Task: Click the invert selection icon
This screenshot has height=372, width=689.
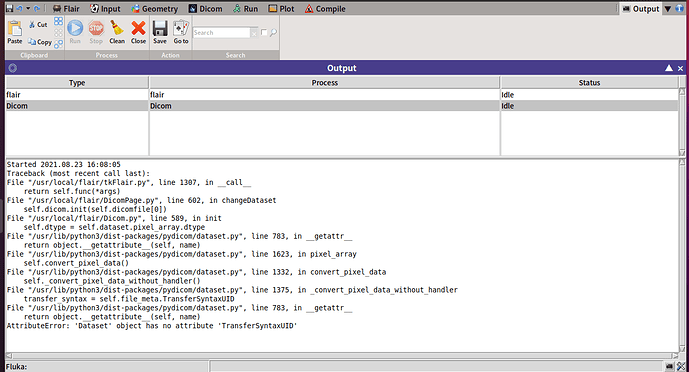Action: tap(58, 43)
